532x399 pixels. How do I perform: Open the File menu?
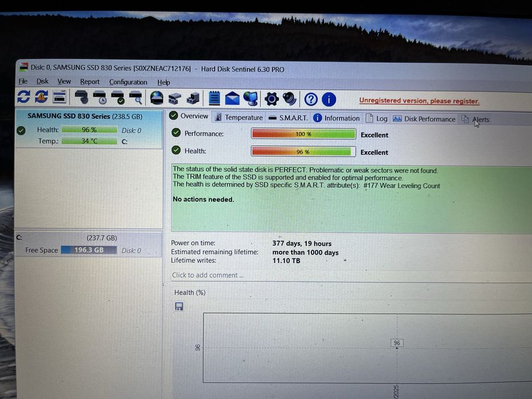23,82
